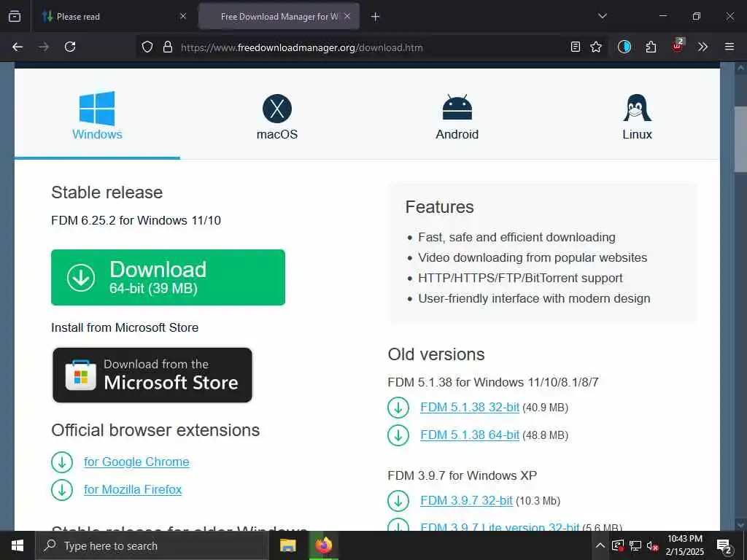Click the green Download 64-bit button

169,277
